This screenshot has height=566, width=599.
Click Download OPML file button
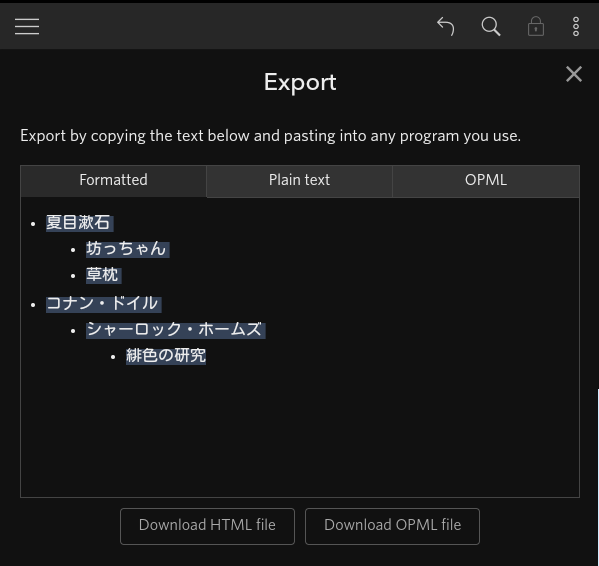click(x=392, y=526)
